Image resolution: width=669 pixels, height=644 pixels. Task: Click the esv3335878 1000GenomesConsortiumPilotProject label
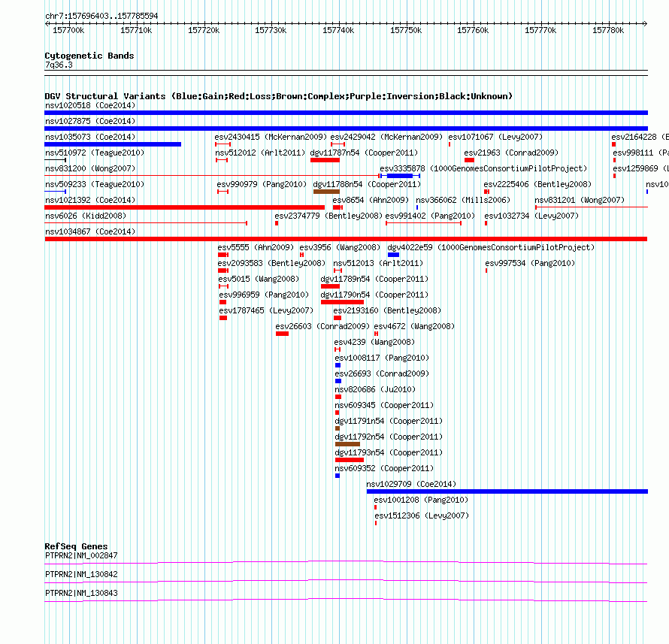483,168
